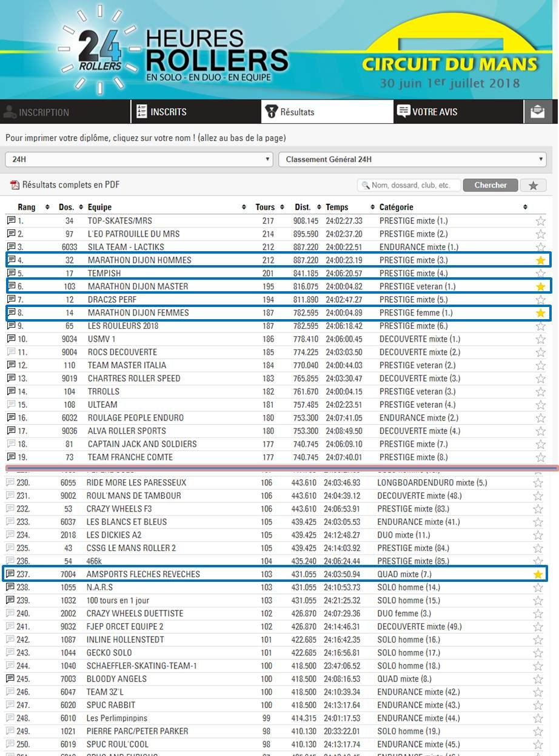The width and height of the screenshot is (559, 756).
Task: Click comment icon for rank 13 CHARTRES ROLLER SPEED
Action: pos(11,378)
